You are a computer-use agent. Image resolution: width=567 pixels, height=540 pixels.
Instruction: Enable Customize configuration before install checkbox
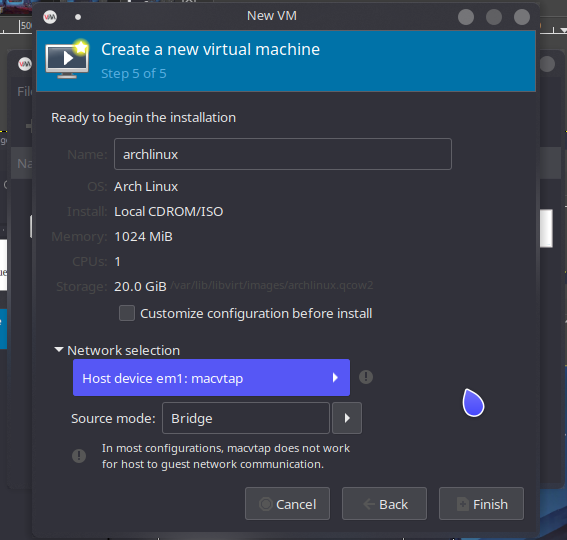[127, 313]
